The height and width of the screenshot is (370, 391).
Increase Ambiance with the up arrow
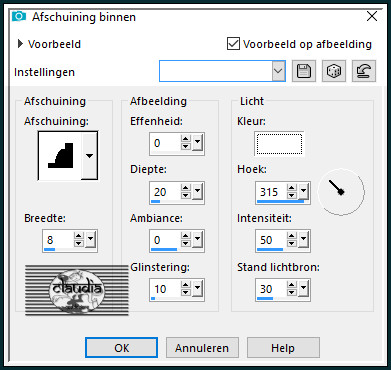[186, 236]
